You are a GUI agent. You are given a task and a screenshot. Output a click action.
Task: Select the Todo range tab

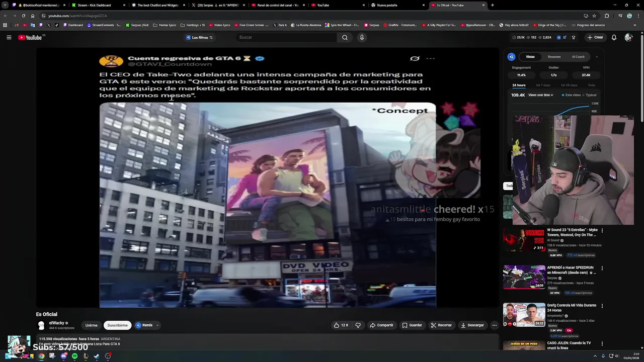591,85
